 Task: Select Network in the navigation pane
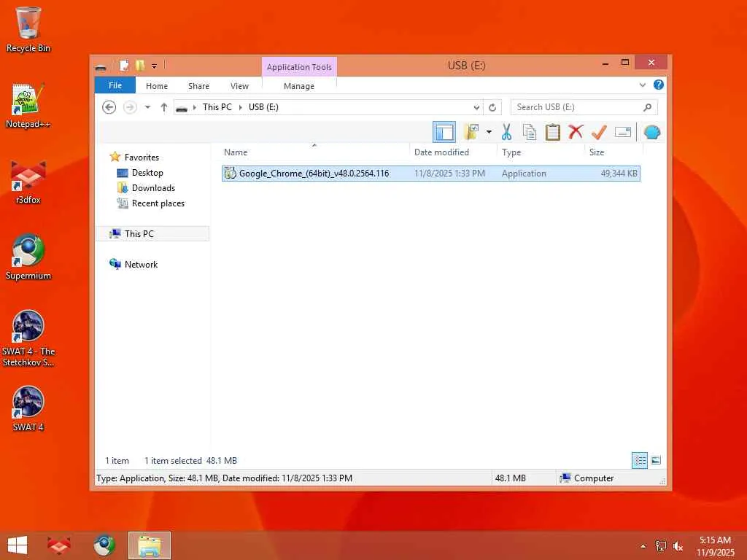(x=141, y=264)
